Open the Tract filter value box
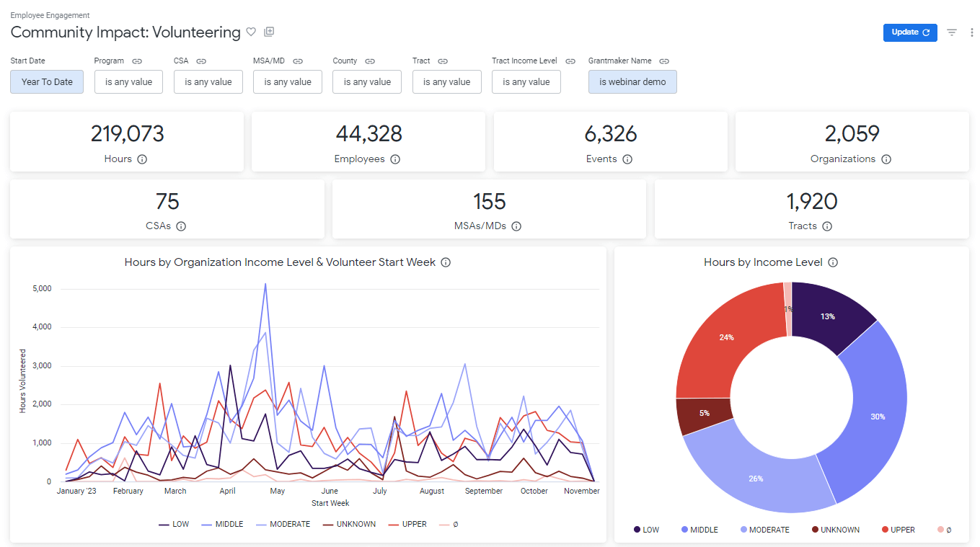Viewport: 980px width, 547px height. click(446, 82)
